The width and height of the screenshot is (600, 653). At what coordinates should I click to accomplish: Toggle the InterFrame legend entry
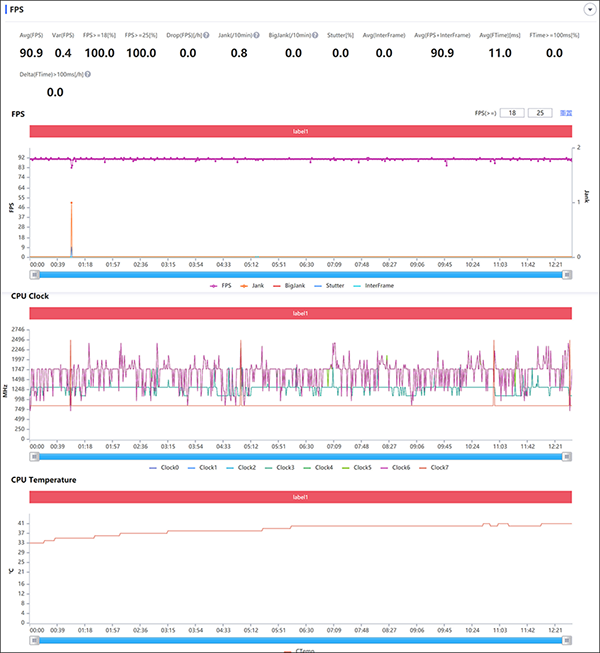[x=379, y=285]
